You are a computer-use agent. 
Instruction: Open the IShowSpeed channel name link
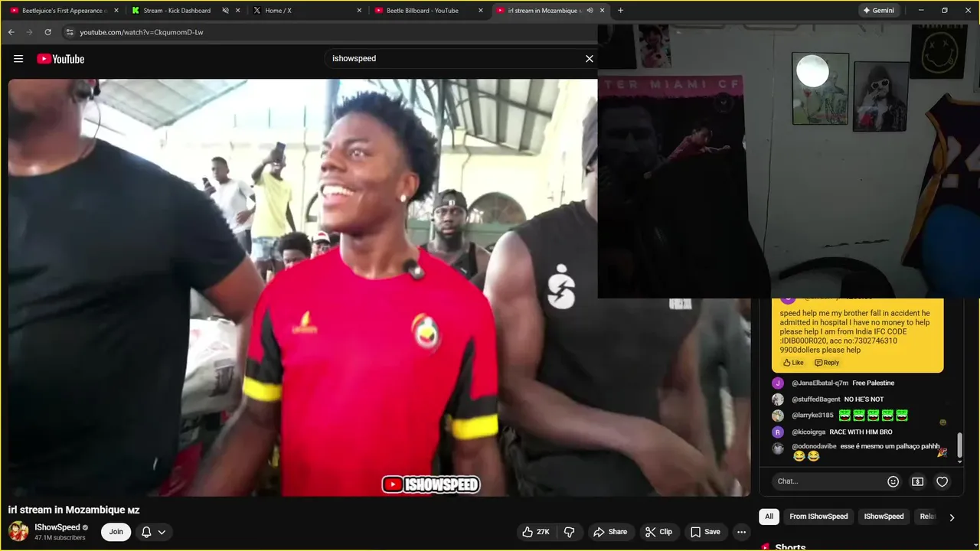point(57,527)
